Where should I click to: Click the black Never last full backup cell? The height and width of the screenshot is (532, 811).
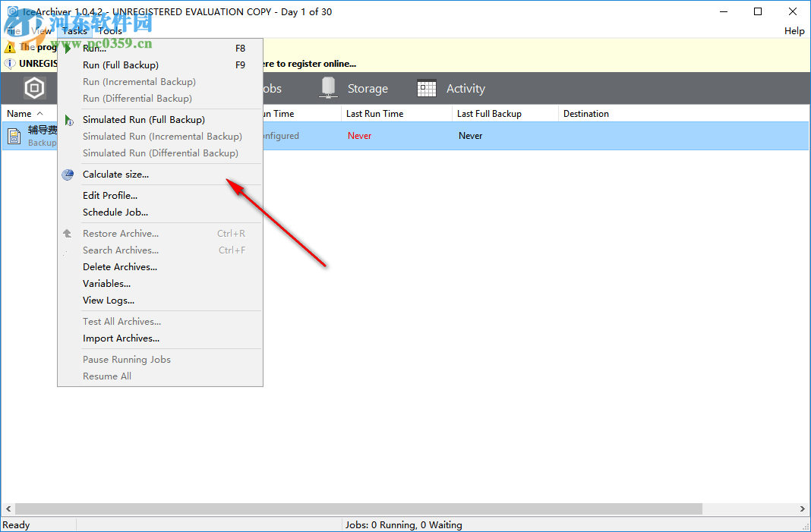click(x=470, y=136)
